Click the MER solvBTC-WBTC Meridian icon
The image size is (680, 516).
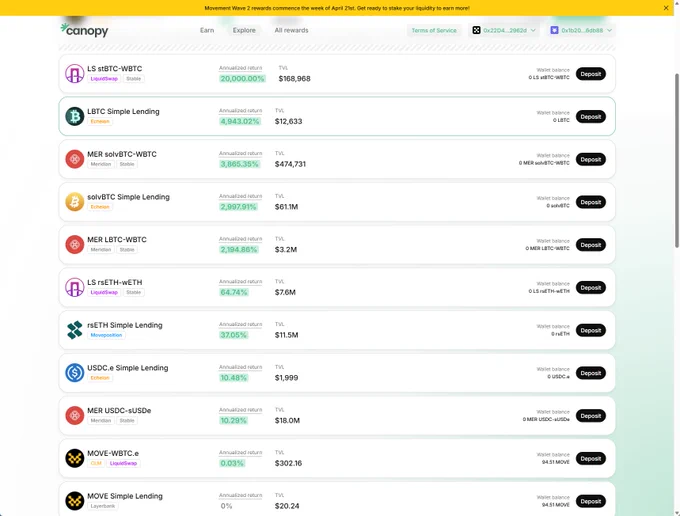click(x=75, y=159)
